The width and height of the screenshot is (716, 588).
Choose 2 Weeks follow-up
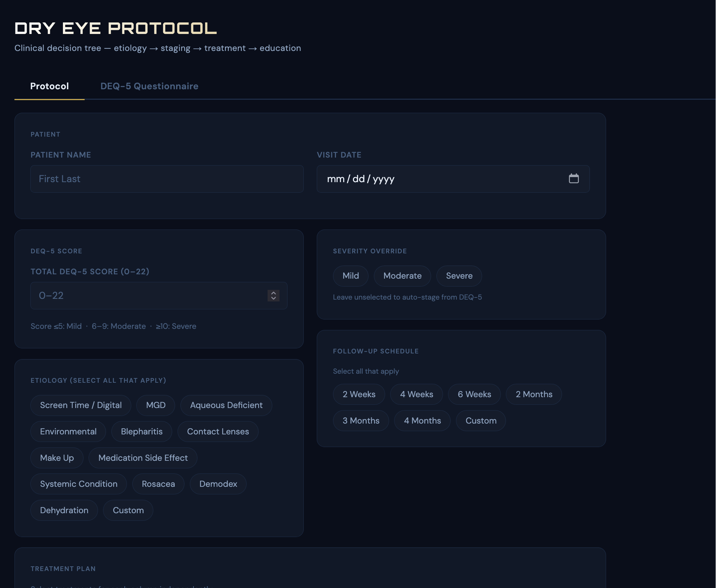coord(359,394)
